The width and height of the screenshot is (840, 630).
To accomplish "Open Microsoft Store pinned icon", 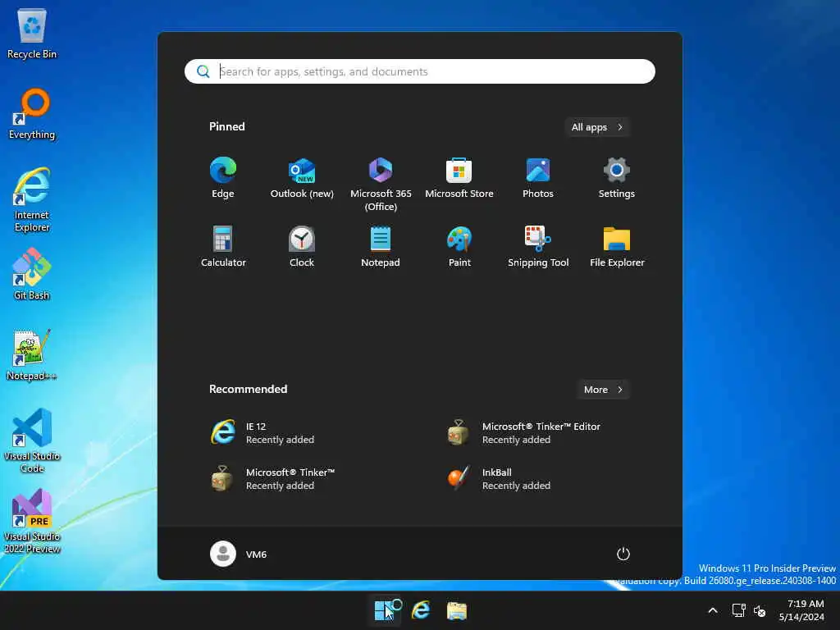I will [x=459, y=178].
